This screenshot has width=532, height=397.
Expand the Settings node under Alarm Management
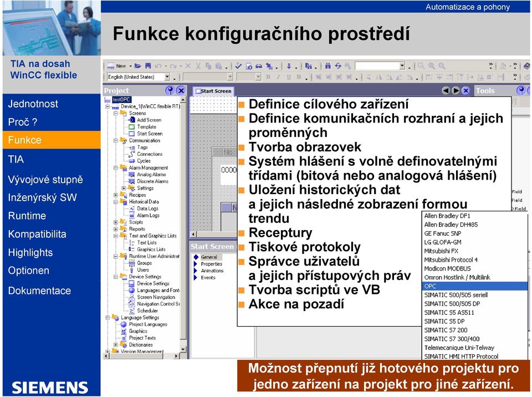[124, 188]
